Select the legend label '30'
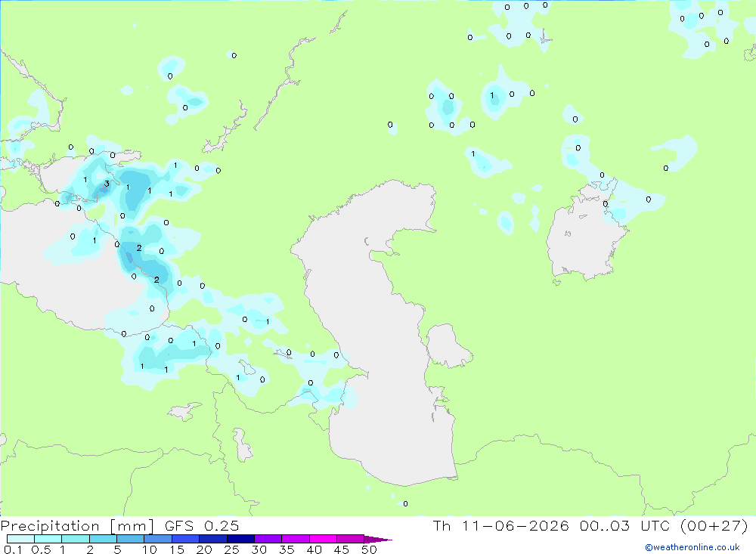The width and height of the screenshot is (756, 554). pos(259,549)
